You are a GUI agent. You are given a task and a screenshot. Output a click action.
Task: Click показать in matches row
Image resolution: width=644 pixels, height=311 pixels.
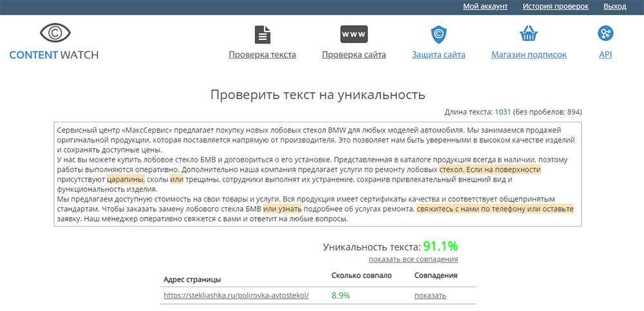[x=430, y=296]
